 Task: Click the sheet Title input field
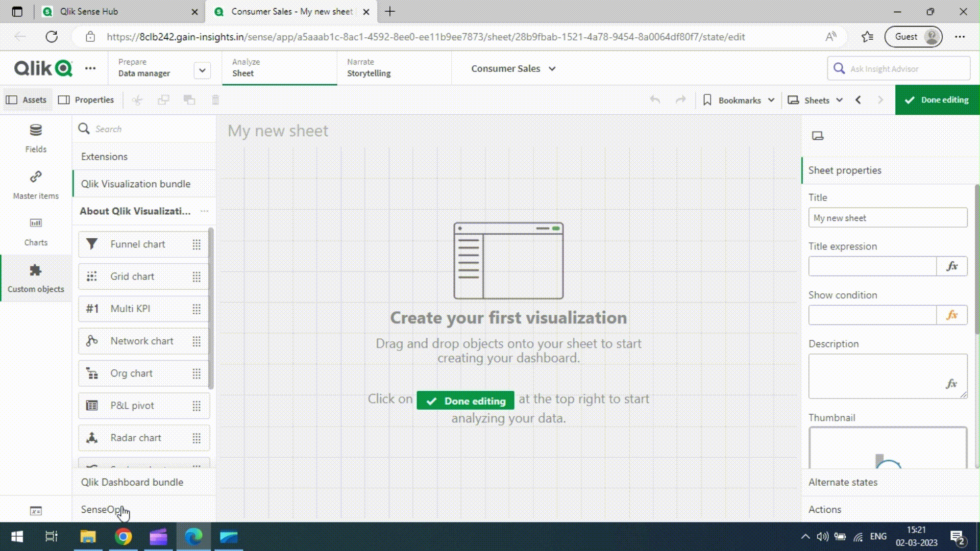coord(888,218)
